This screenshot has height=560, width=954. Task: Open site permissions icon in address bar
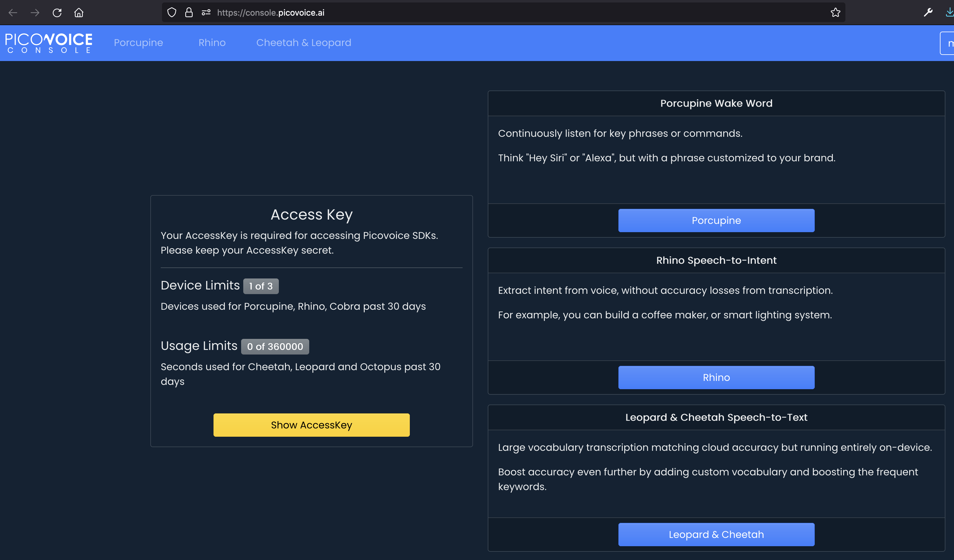tap(206, 13)
